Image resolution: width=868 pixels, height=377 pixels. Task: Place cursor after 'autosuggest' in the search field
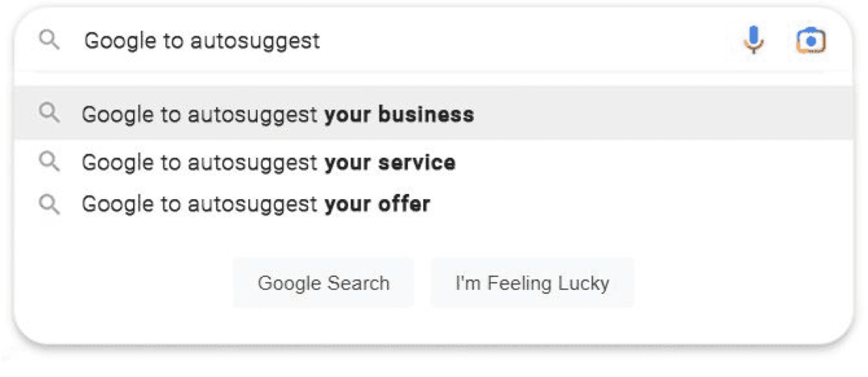tap(321, 41)
